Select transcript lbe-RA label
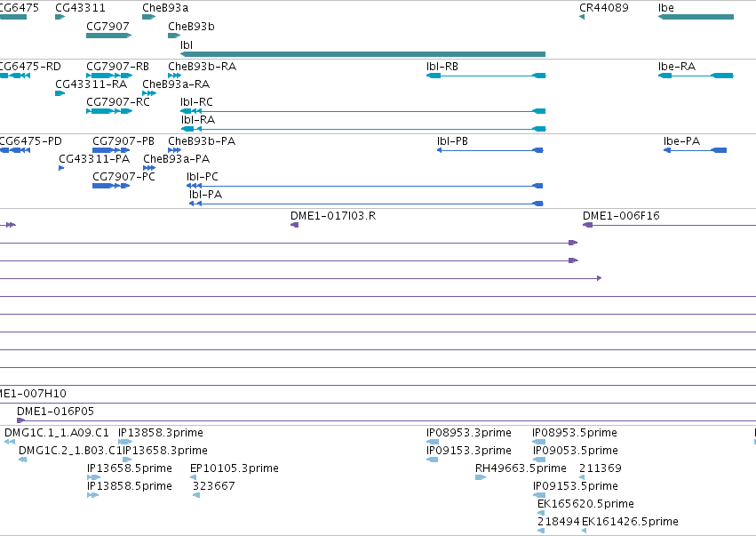The height and width of the screenshot is (536, 756). click(x=677, y=67)
